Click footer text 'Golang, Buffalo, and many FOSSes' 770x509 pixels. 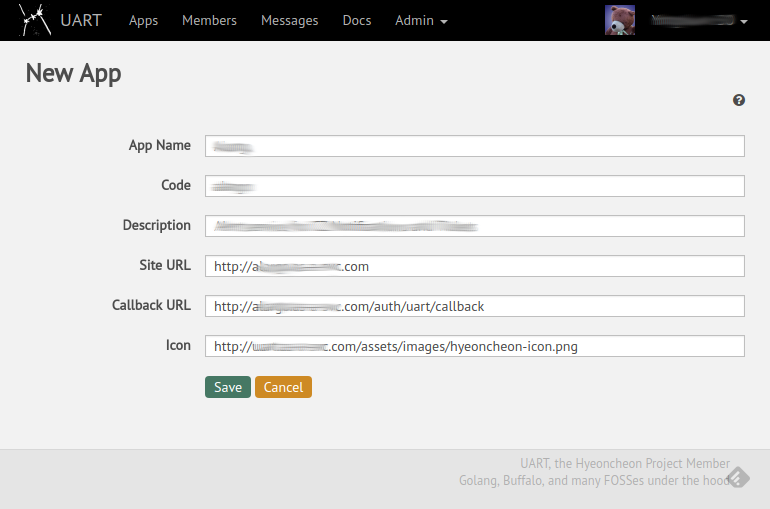(x=551, y=481)
